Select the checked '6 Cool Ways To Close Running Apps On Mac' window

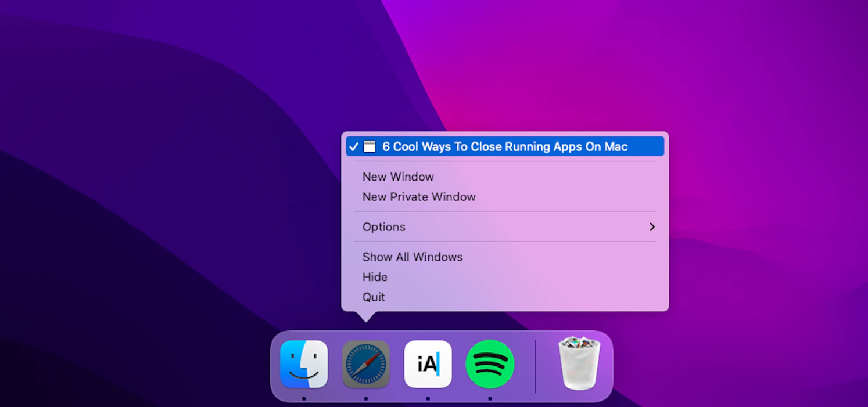505,146
